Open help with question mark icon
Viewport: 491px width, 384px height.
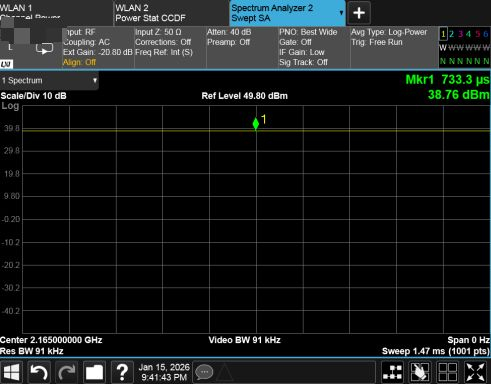[122, 372]
